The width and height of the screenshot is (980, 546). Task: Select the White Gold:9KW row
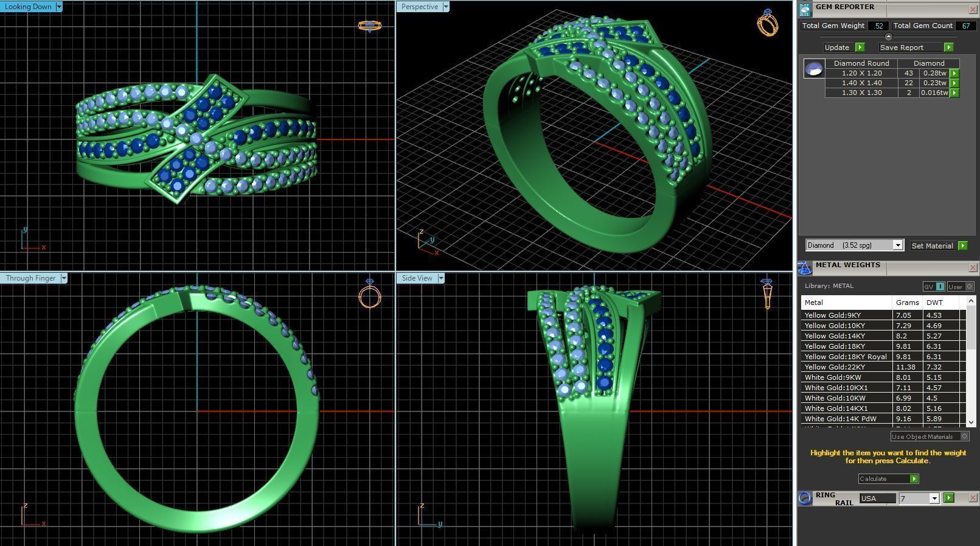(x=883, y=377)
